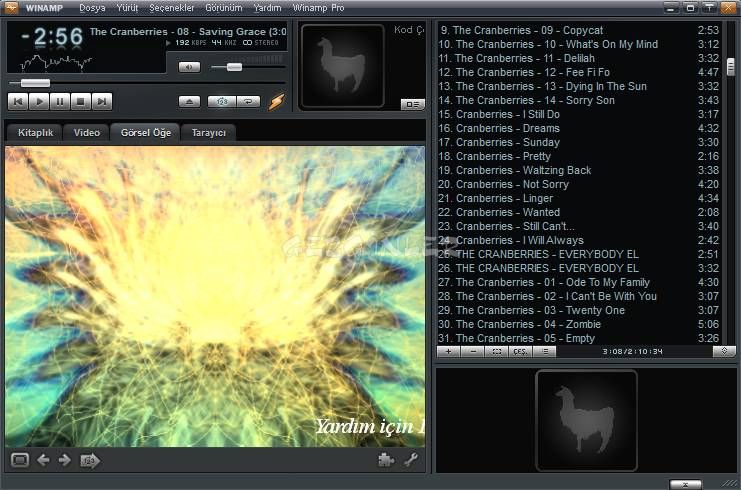The image size is (741, 490).
Task: Select playlist entry Ode To My Family
Action: 579,283
